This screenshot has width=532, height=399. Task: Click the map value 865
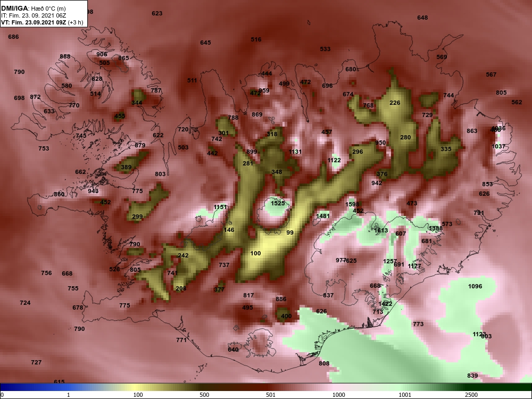(x=123, y=58)
